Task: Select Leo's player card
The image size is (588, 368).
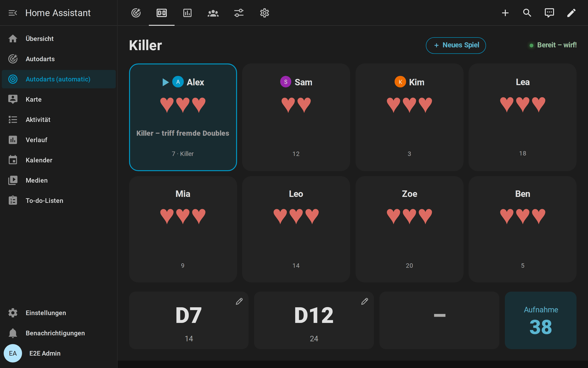Action: [296, 229]
